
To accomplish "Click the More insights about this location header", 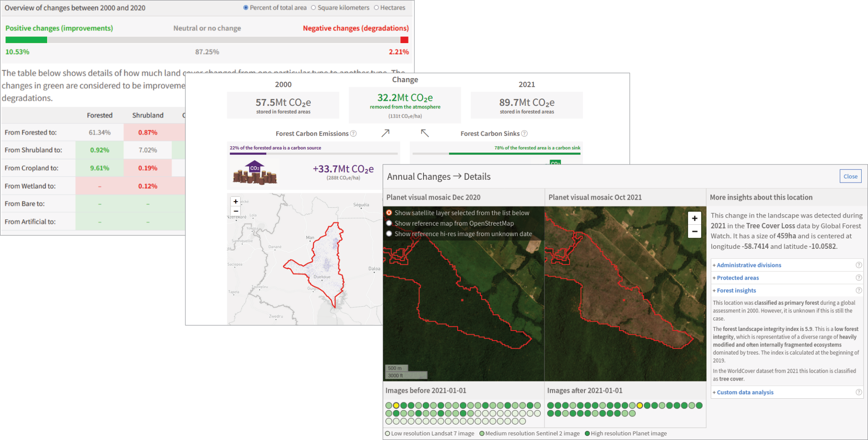I will tap(761, 197).
